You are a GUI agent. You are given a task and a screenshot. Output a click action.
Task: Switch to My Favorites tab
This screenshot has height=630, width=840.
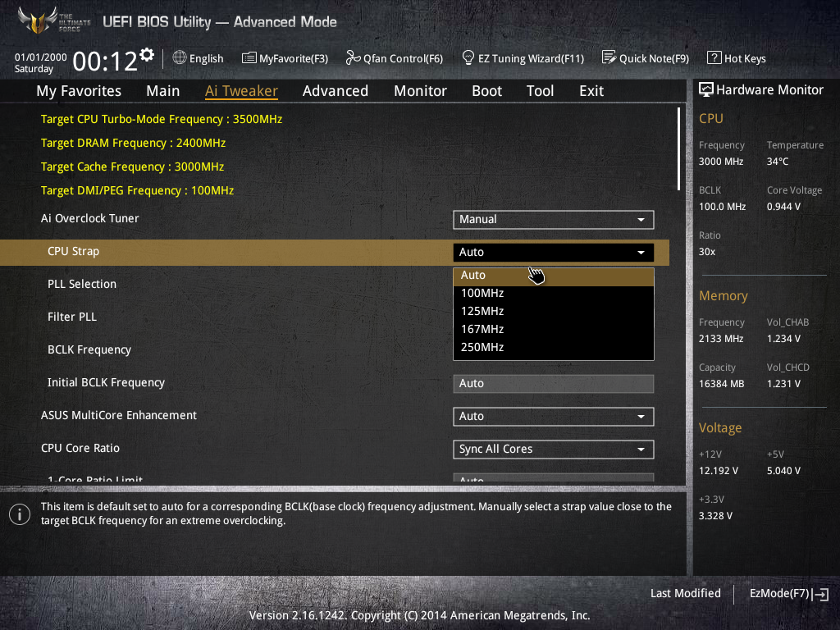coord(79,90)
